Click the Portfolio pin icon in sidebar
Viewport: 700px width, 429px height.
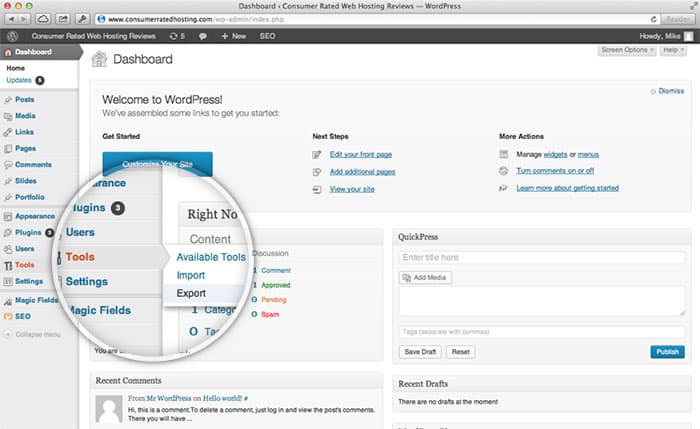(8, 197)
